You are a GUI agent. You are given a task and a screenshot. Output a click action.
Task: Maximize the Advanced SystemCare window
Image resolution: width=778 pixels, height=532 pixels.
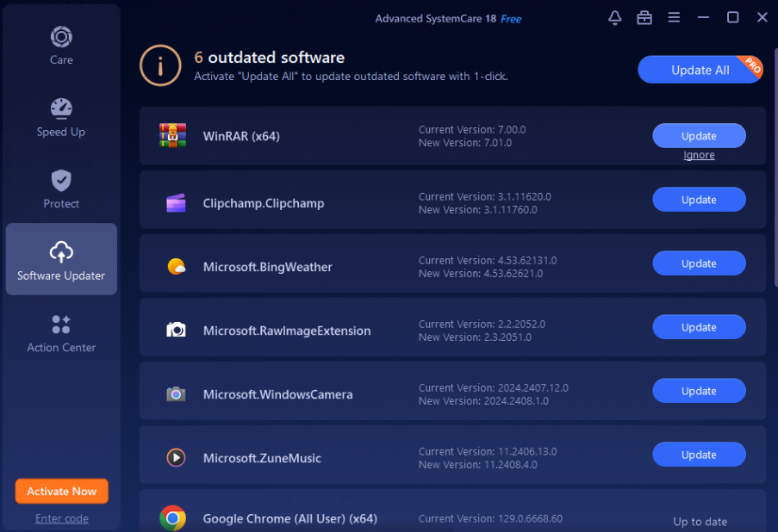(x=733, y=18)
